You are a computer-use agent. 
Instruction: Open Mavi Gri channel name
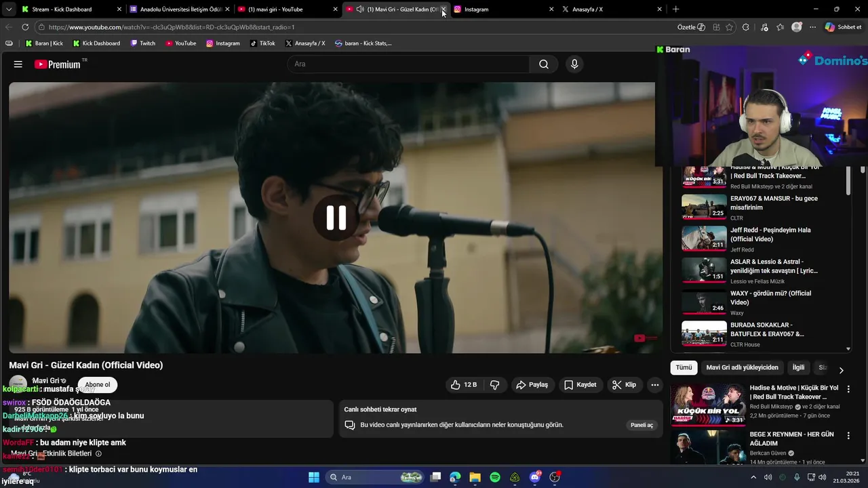pos(46,381)
